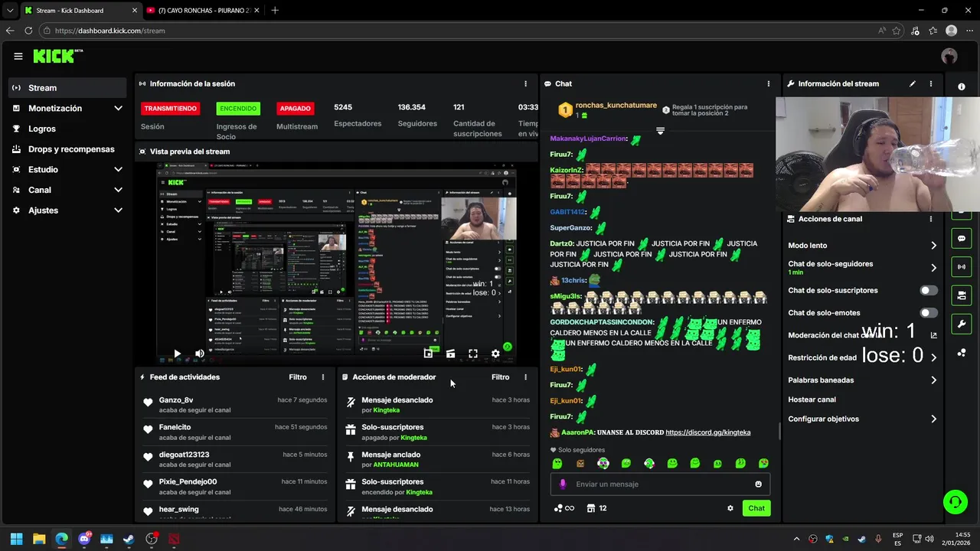Click the channel points infinity icon

tap(563, 508)
